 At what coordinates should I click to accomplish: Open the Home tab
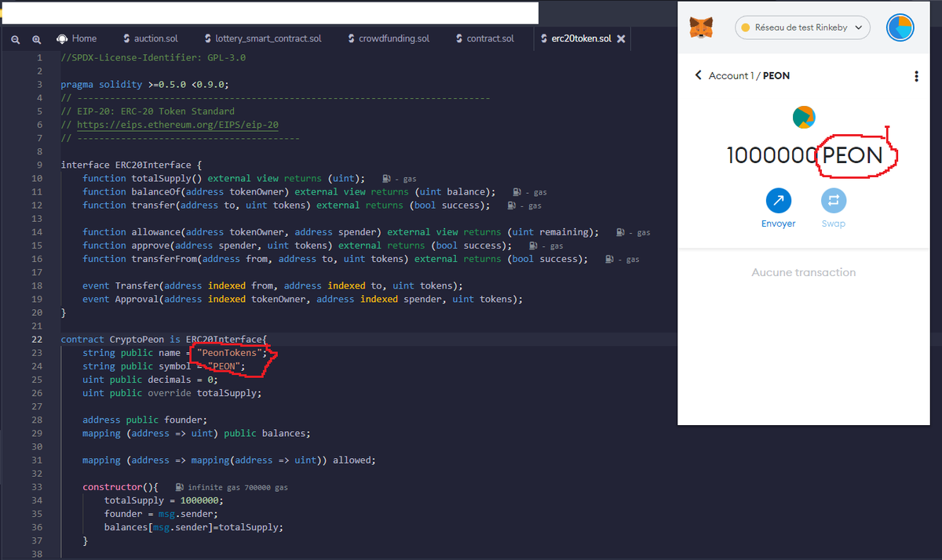click(77, 38)
